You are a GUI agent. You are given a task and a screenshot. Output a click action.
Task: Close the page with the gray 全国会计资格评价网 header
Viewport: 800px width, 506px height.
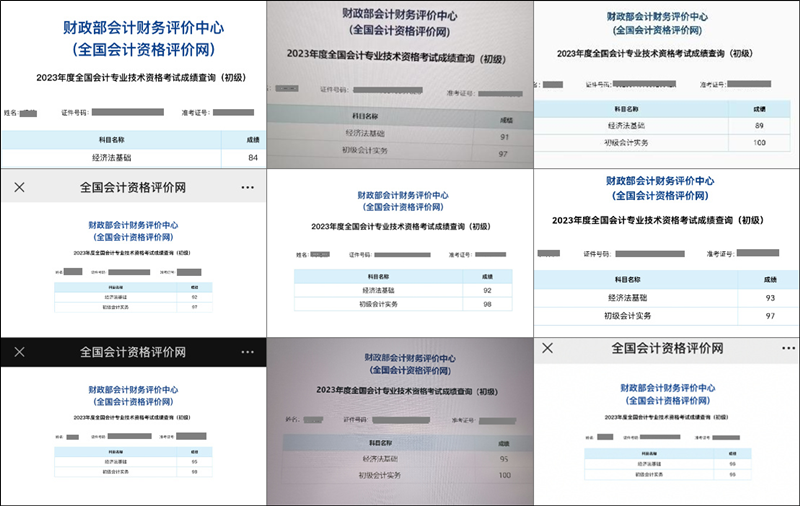pyautogui.click(x=19, y=188)
